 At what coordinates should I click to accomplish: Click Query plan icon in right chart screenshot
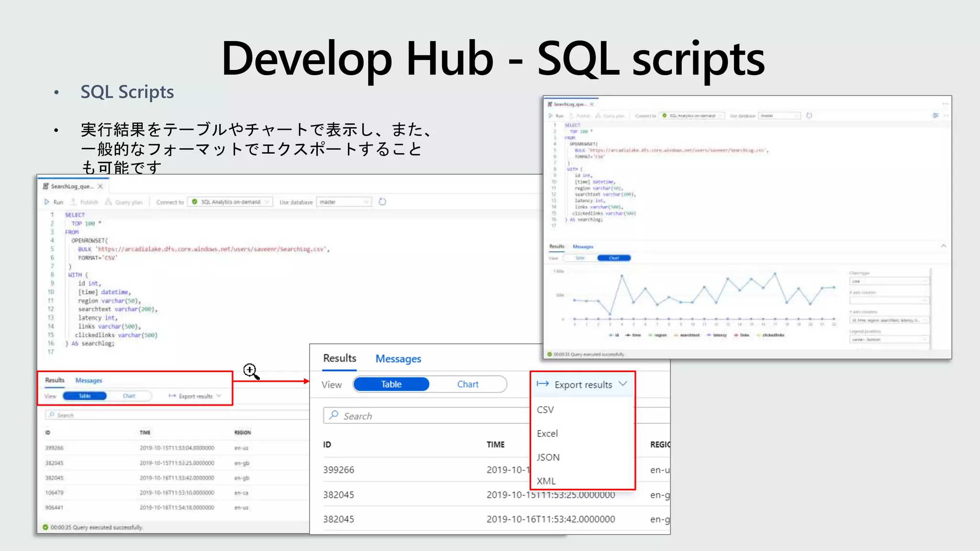(x=598, y=116)
